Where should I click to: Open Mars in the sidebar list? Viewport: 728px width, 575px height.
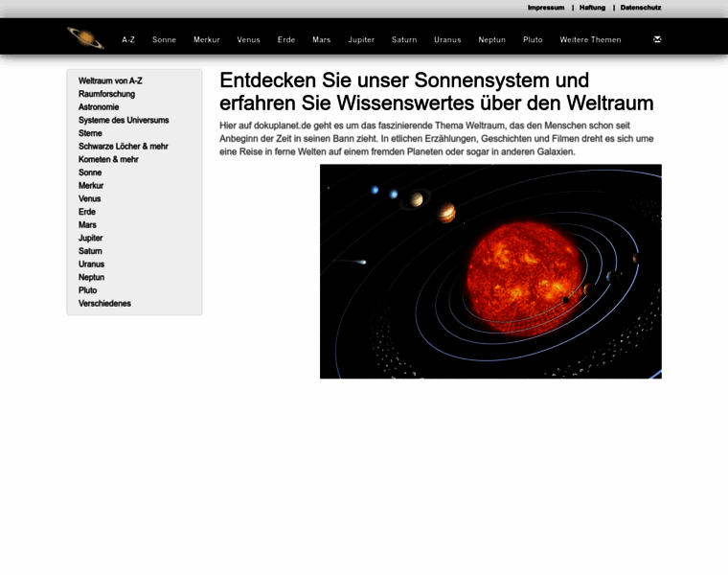tap(87, 225)
